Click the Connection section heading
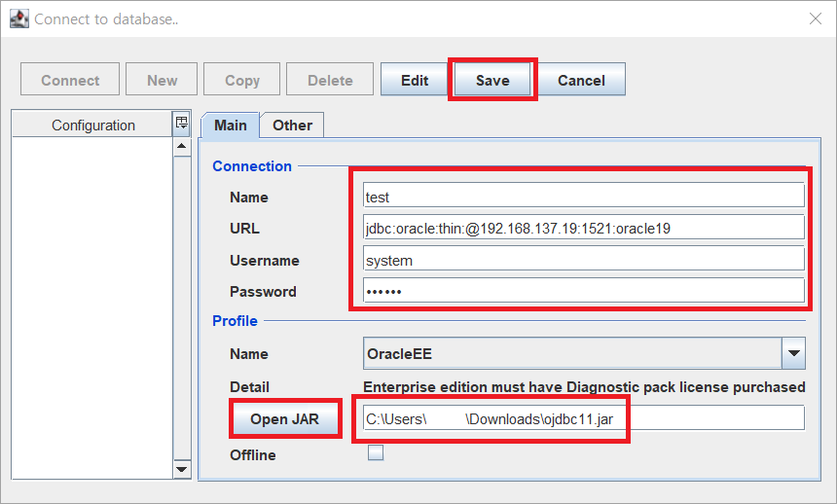This screenshot has height=504, width=837. 252,166
